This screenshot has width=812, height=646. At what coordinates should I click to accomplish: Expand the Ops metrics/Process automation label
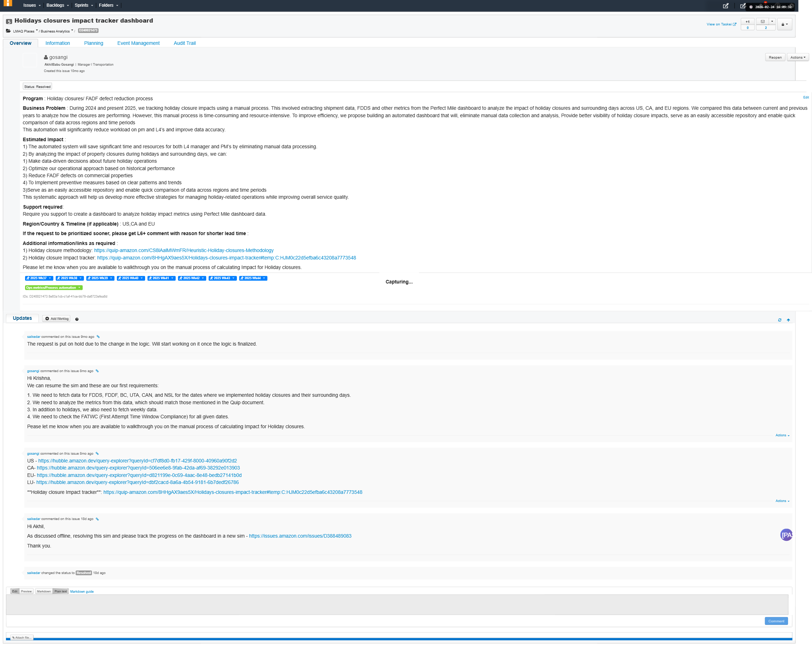[x=79, y=287]
